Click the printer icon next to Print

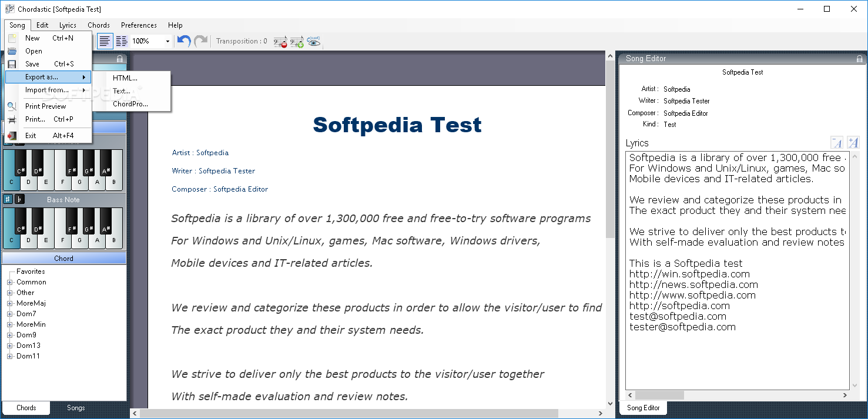click(12, 119)
